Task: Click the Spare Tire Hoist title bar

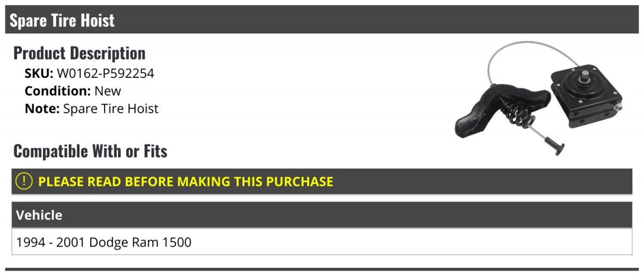Action: 62,20
